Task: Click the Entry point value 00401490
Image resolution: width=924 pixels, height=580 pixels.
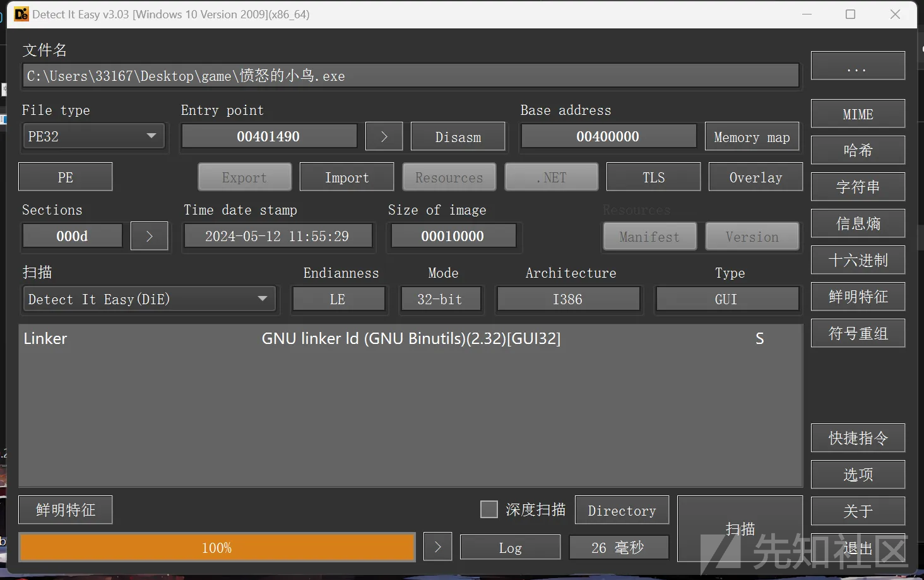Action: click(x=269, y=136)
